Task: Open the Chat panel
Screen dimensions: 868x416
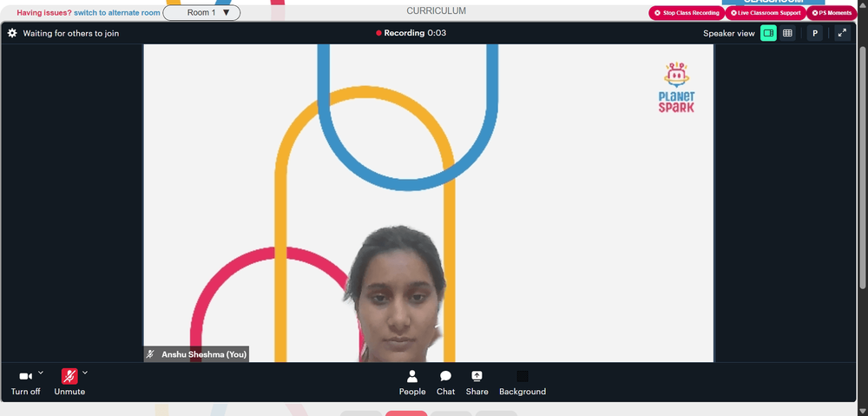Action: pyautogui.click(x=445, y=383)
